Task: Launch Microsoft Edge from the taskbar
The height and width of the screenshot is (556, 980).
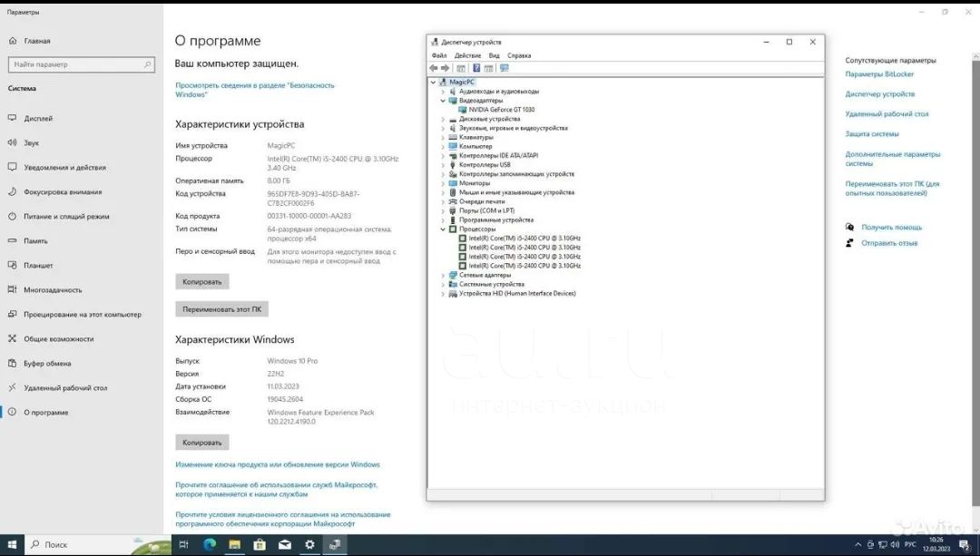Action: click(x=210, y=545)
